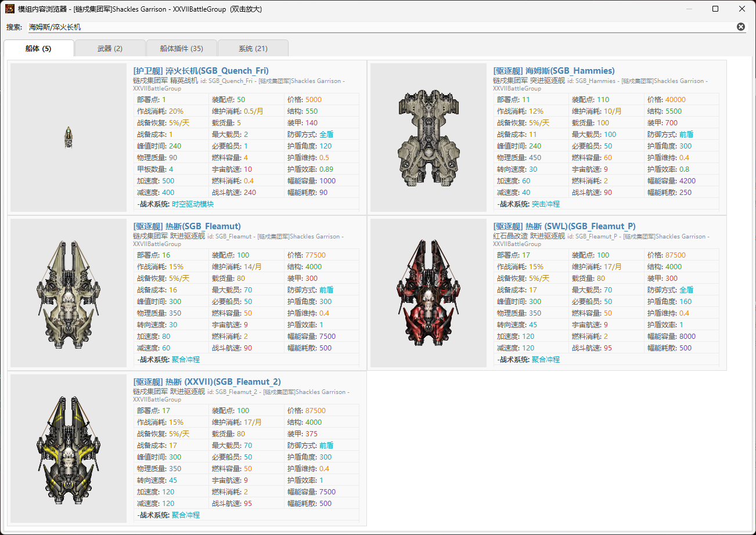Click the 淬火长机 frigate ship thumbnail
This screenshot has width=756, height=535.
click(69, 138)
